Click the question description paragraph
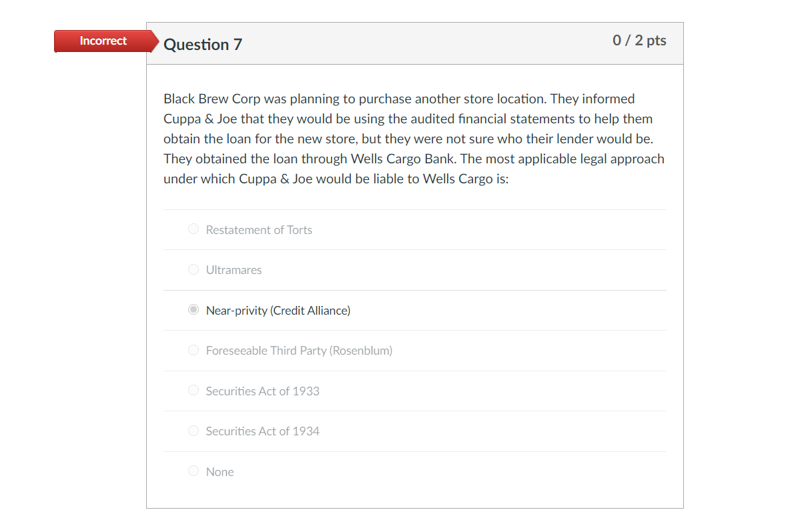The image size is (812, 532). (x=414, y=138)
